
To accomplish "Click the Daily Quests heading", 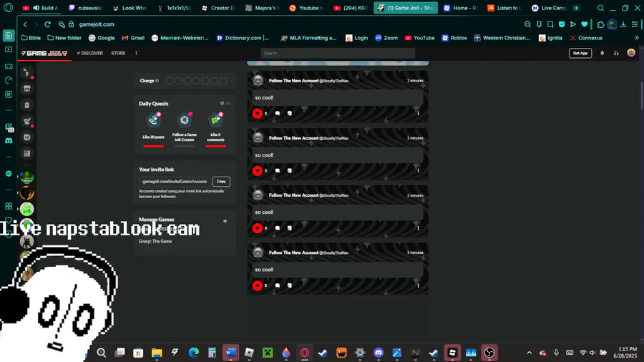I will tap(153, 104).
